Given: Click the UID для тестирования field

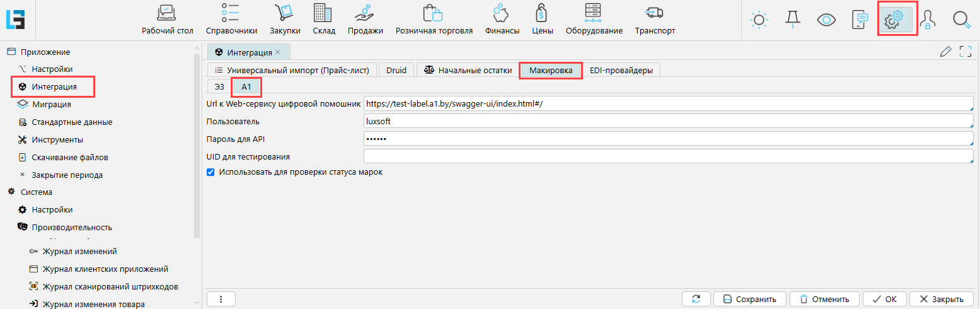Looking at the screenshot, I should 668,156.
